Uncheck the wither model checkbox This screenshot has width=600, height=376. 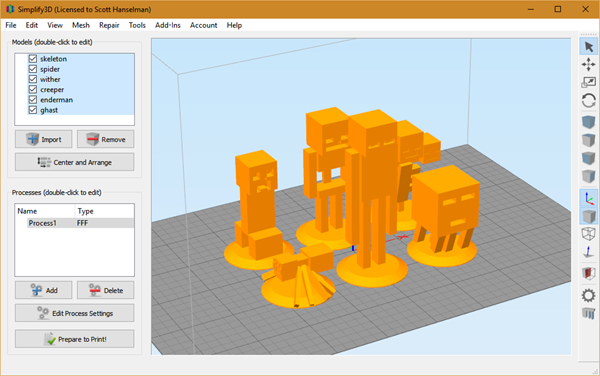point(33,79)
